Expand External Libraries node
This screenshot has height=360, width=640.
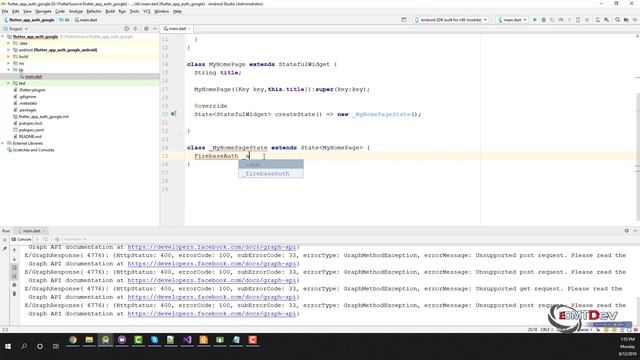pos(3,143)
